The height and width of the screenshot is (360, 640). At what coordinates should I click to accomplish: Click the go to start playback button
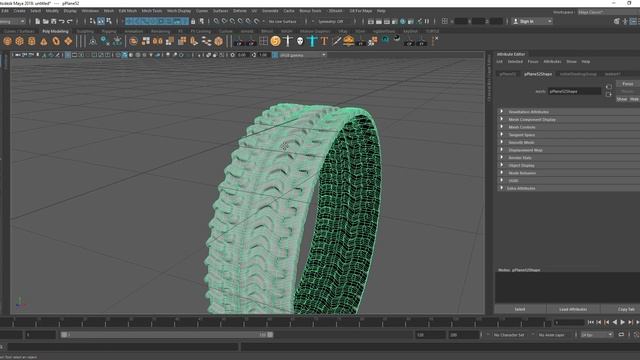point(591,322)
